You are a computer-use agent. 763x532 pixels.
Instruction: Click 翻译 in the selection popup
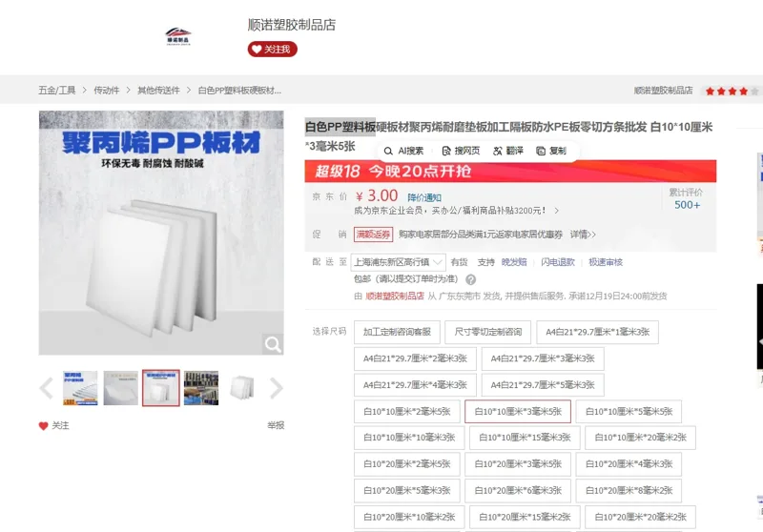pyautogui.click(x=508, y=151)
